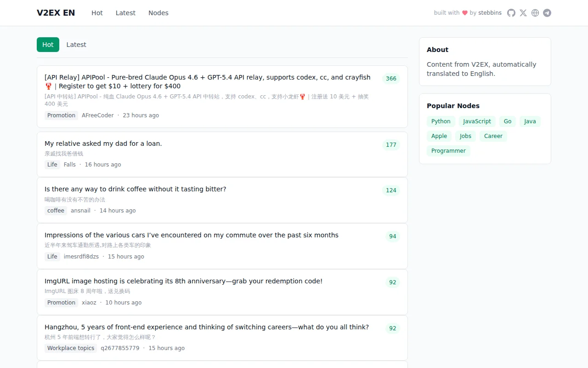Choose the Go node tag

508,121
